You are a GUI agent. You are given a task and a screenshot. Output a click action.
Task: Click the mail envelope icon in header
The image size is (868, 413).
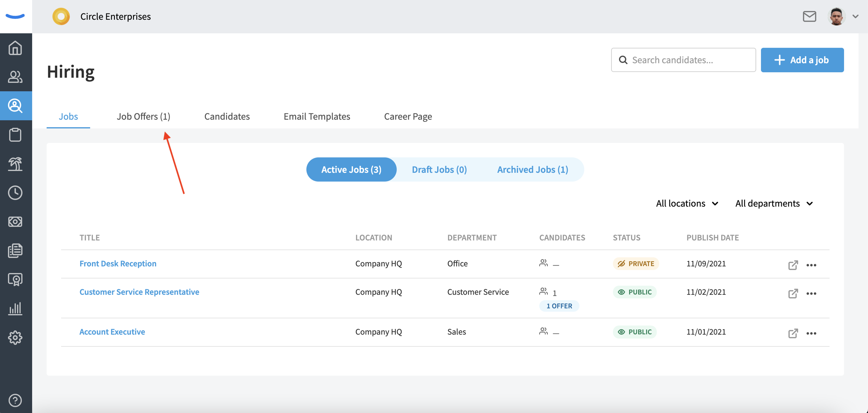(809, 16)
